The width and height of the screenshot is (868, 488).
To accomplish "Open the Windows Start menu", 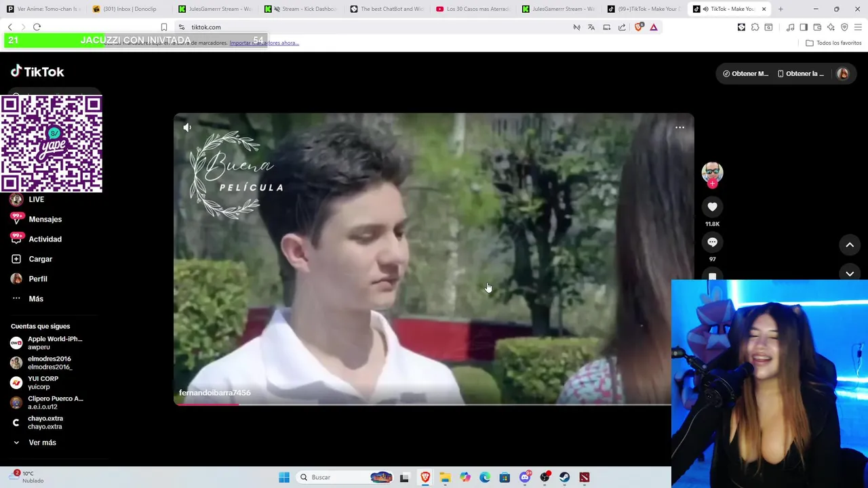I will [x=284, y=477].
